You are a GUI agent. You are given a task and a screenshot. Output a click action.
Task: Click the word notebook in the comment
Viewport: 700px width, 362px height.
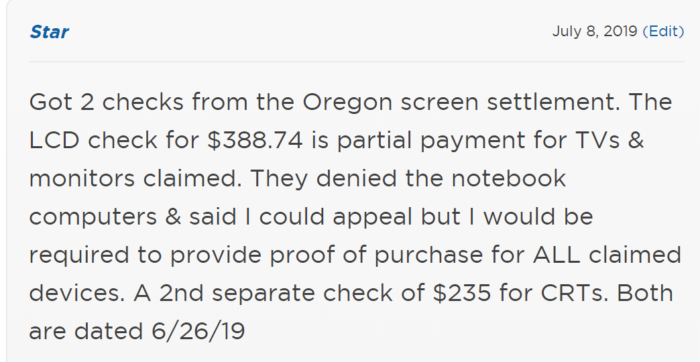[508, 179]
